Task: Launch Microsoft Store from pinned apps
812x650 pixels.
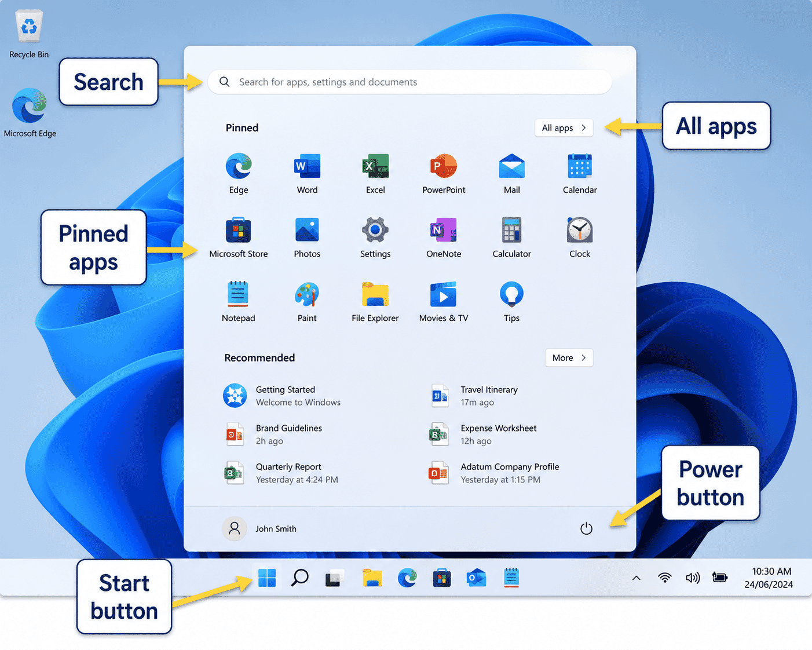Action: (x=239, y=237)
